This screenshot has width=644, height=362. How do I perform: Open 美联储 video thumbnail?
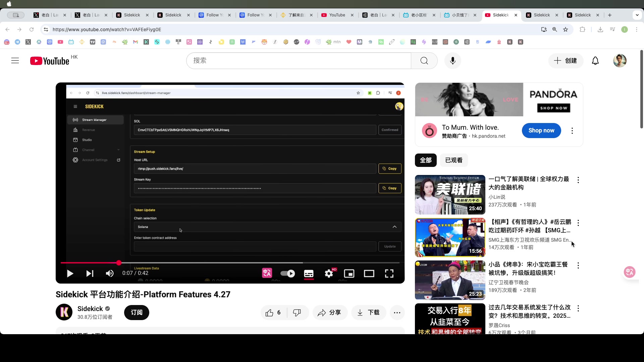(x=450, y=195)
